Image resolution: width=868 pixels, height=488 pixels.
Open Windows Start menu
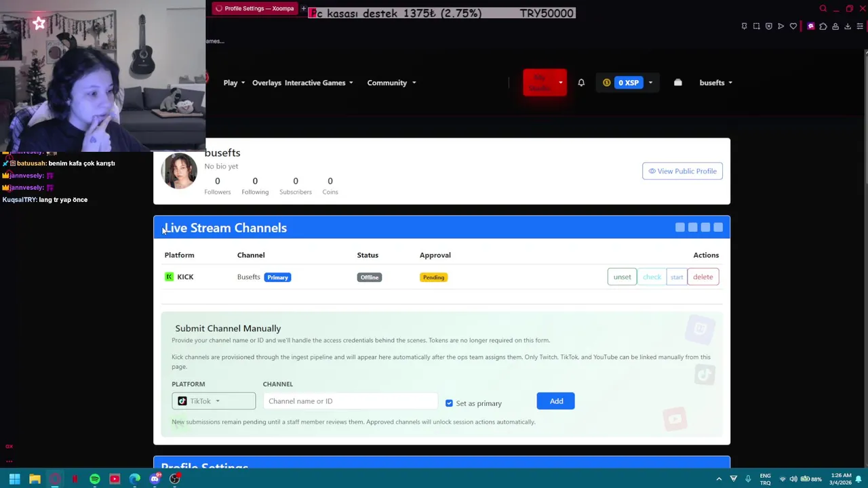tap(14, 479)
